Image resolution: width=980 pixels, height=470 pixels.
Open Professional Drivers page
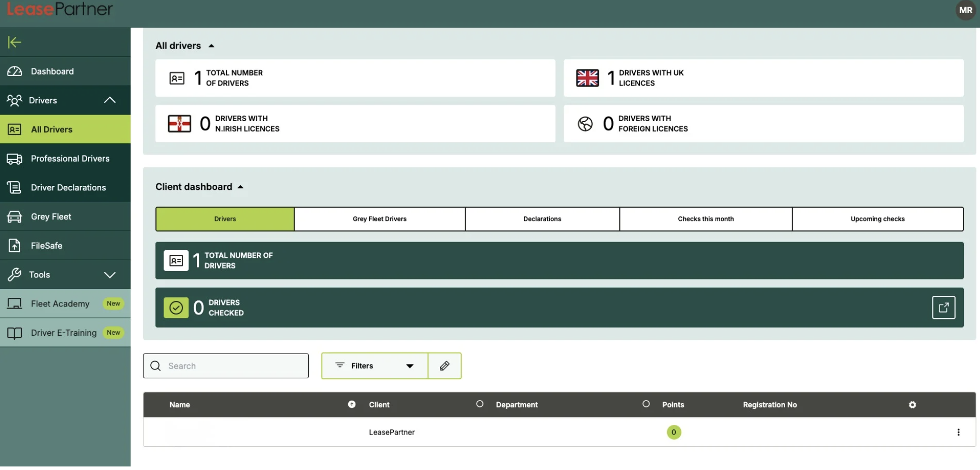tap(65, 159)
